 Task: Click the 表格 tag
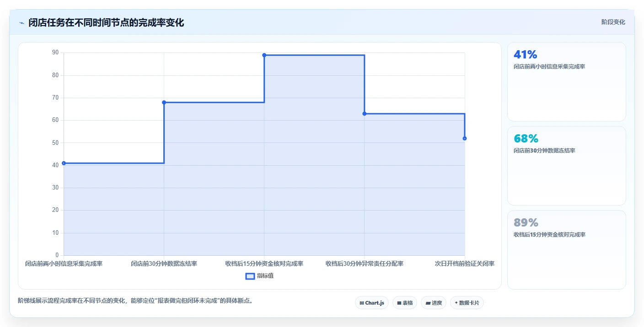[x=405, y=303]
